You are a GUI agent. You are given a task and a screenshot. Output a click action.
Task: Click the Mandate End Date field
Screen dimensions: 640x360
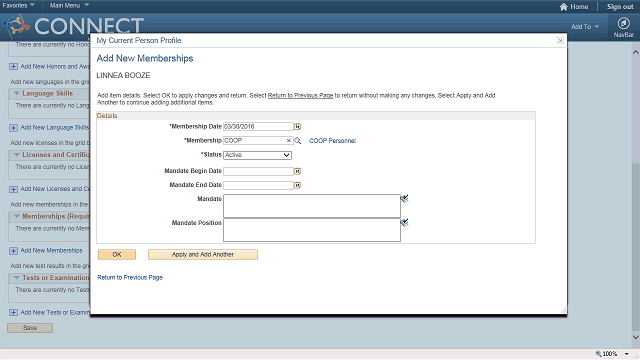258,185
